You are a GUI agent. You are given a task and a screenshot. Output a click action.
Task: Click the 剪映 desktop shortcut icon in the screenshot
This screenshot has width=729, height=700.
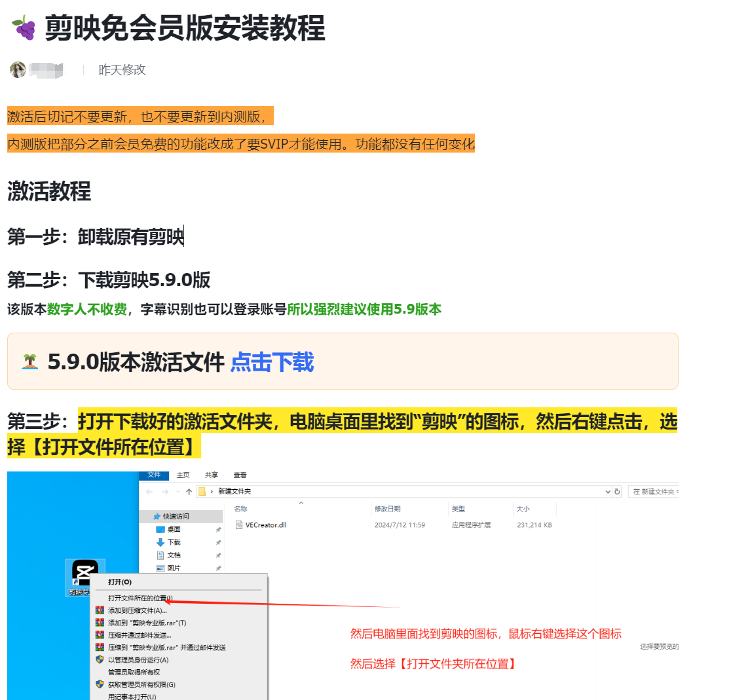84,578
